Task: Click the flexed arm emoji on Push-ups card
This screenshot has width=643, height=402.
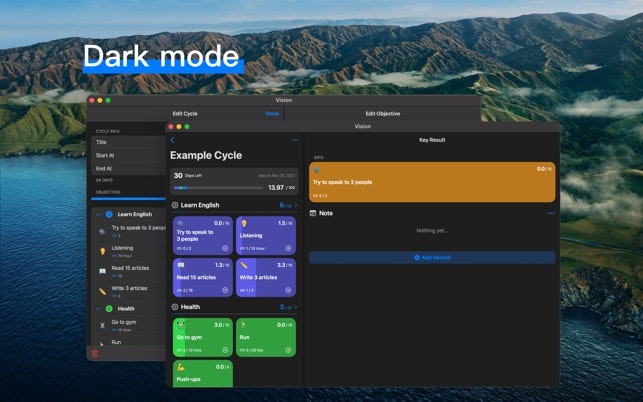Action: [x=180, y=367]
